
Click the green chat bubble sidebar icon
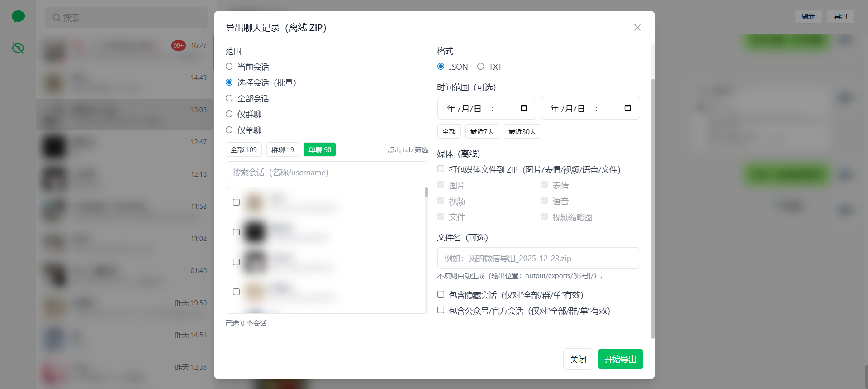pyautogui.click(x=18, y=17)
